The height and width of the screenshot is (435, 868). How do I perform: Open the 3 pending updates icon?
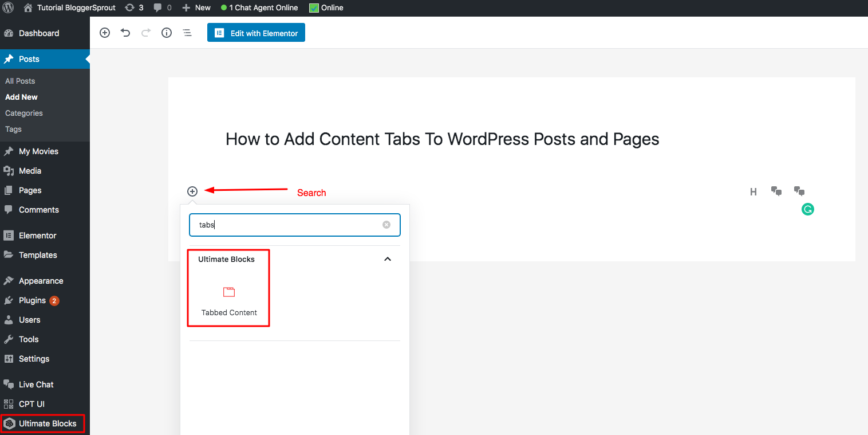pos(134,8)
